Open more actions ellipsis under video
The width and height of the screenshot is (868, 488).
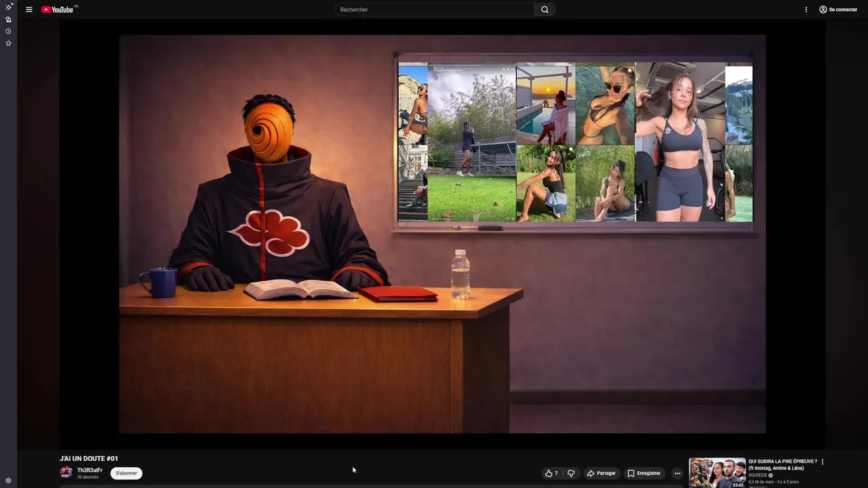click(x=677, y=473)
